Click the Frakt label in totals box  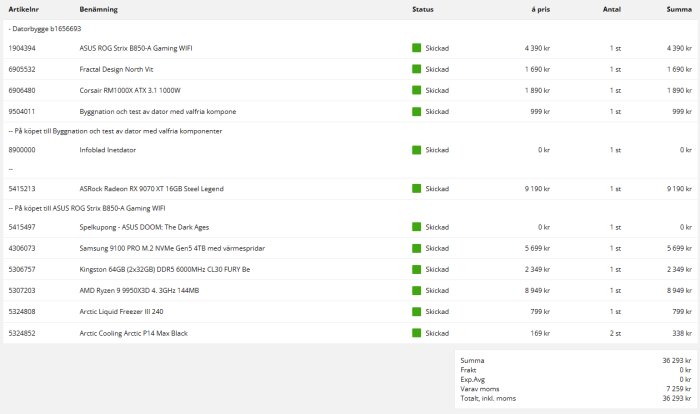[x=468, y=370]
